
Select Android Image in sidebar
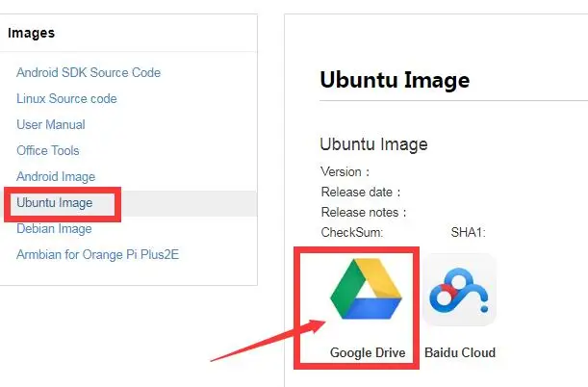[56, 176]
